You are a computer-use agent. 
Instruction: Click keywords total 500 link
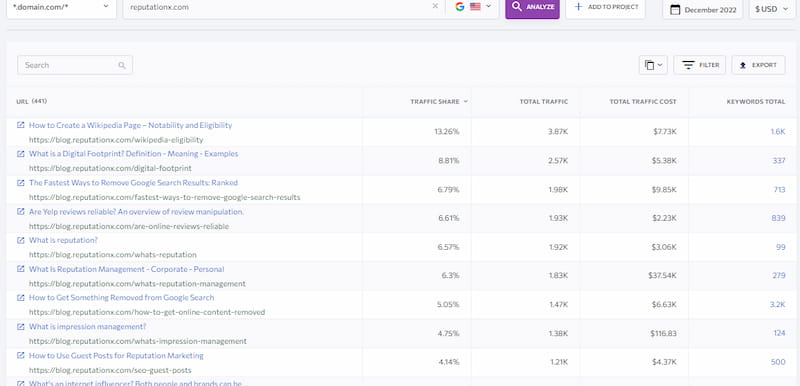pyautogui.click(x=778, y=362)
